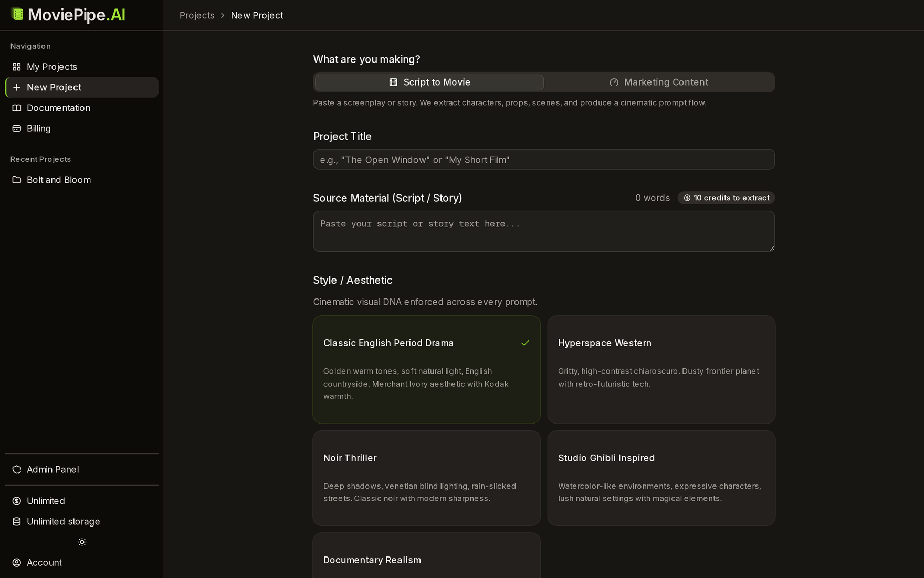
Task: Click the 10 credits to extract badge
Action: click(726, 198)
